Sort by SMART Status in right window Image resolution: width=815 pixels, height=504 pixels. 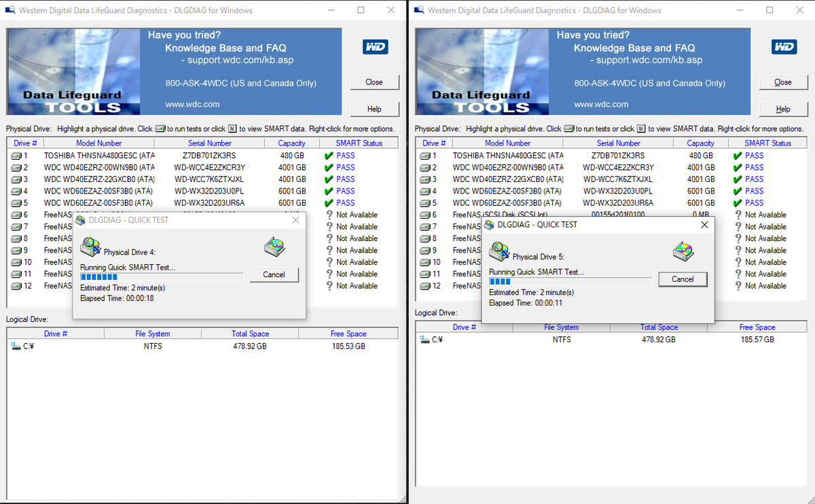tap(767, 143)
